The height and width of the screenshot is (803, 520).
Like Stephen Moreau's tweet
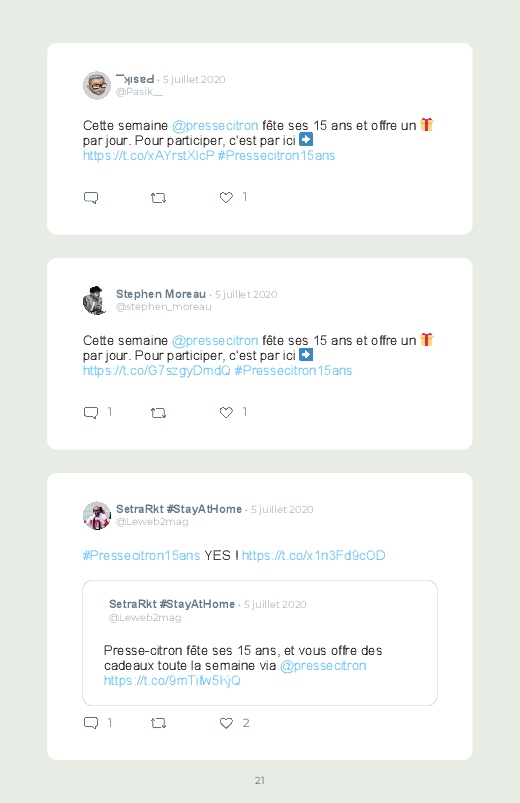226,412
